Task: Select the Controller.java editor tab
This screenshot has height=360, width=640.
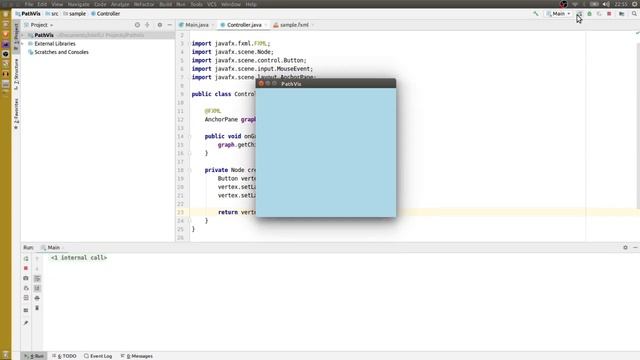Action: 244,25
